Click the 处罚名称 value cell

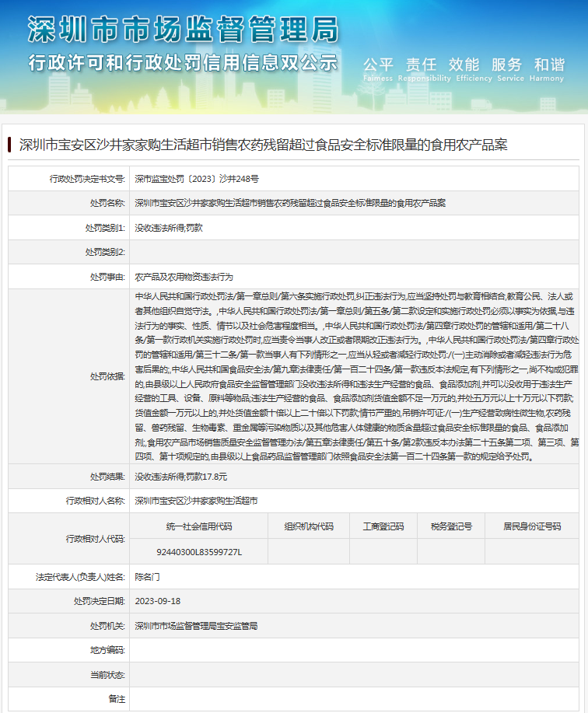(x=290, y=203)
